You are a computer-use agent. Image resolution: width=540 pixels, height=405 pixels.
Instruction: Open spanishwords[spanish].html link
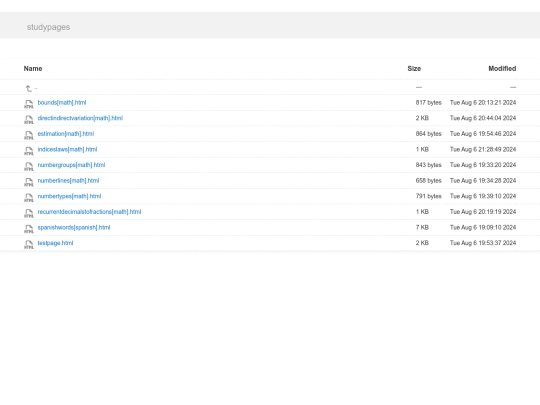pyautogui.click(x=74, y=227)
